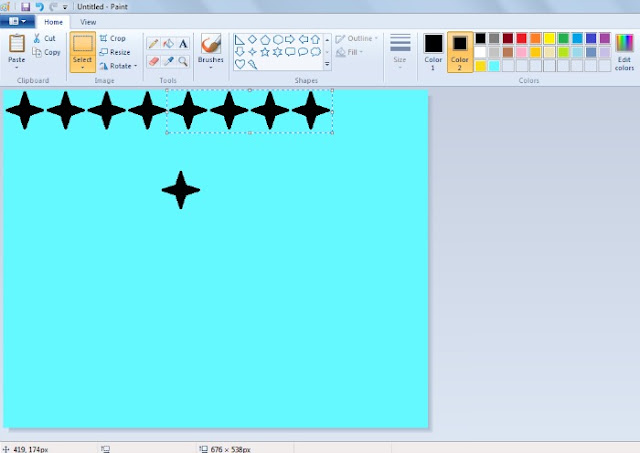Select the pentagon shape
The image size is (640, 453).
pos(265,40)
